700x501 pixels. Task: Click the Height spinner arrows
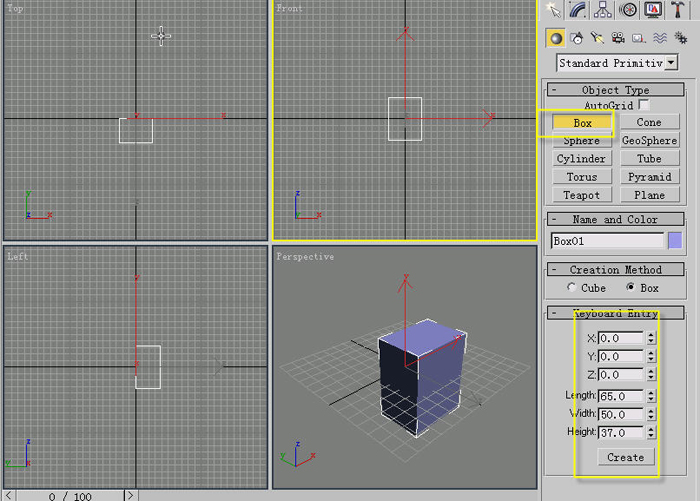click(x=651, y=433)
